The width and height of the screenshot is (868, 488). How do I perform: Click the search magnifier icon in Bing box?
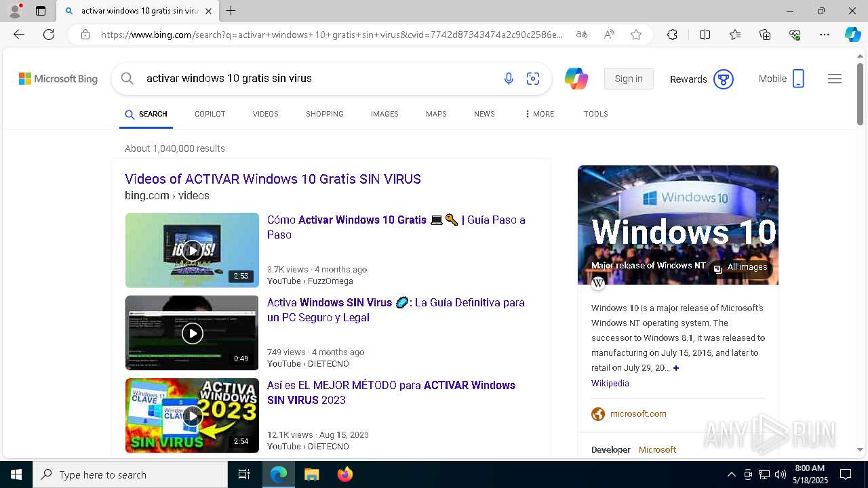tap(127, 79)
